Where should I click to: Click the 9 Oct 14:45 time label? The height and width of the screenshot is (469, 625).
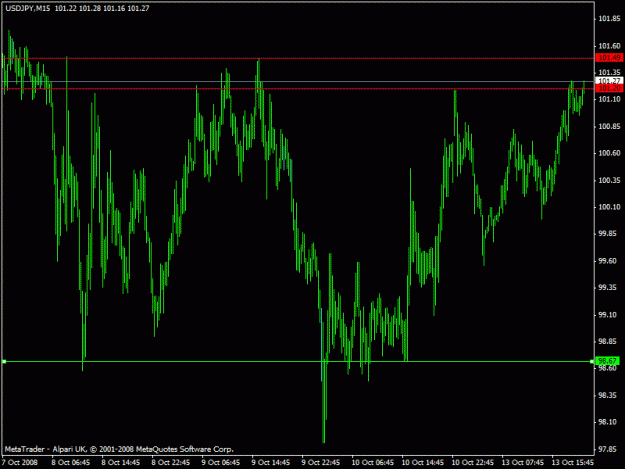click(x=271, y=462)
